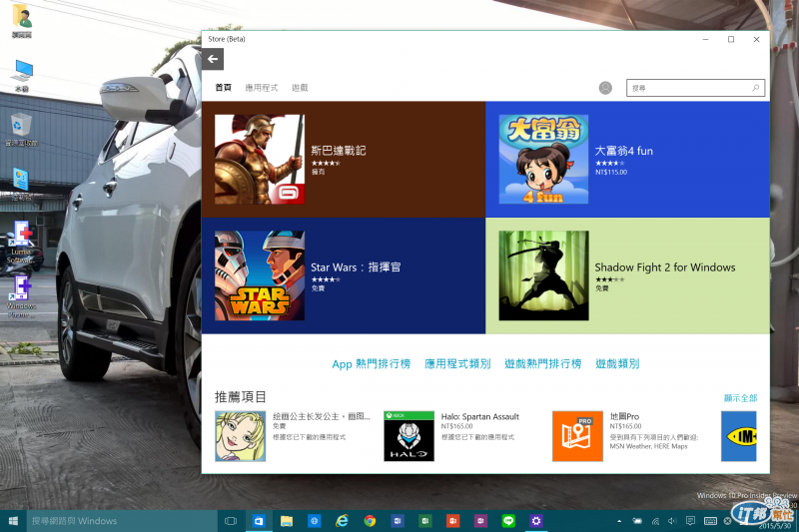
Task: Open the network tray icon
Action: [x=655, y=521]
